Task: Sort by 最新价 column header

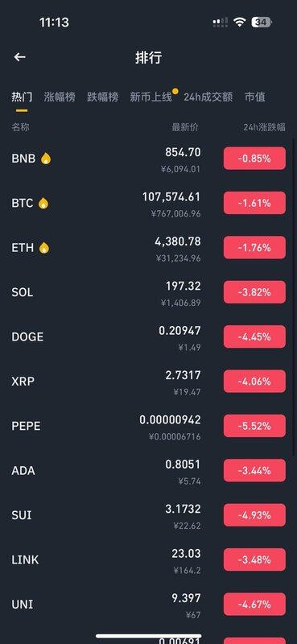Action: 185,127
